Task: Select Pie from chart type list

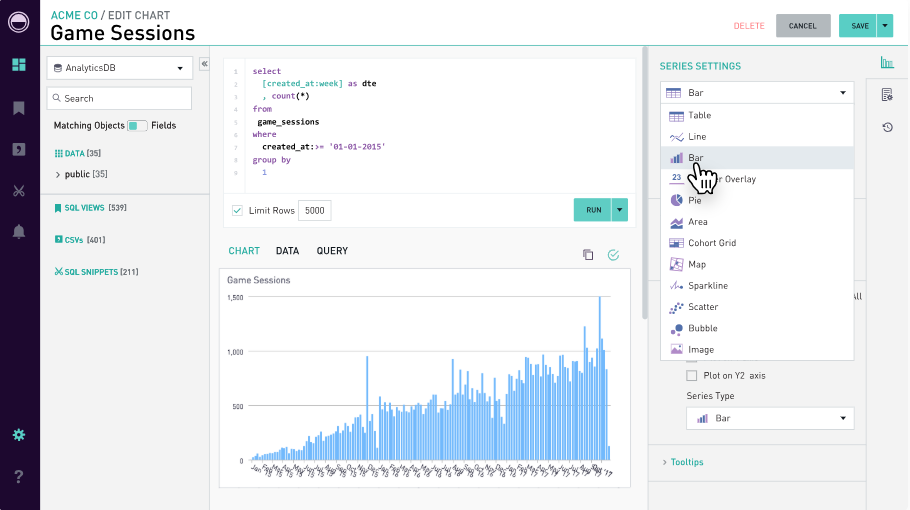Action: [695, 200]
